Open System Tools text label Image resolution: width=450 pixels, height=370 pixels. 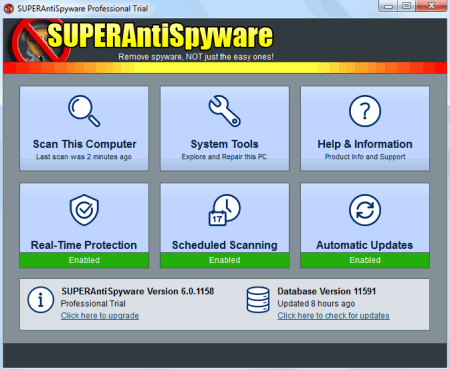click(x=224, y=144)
